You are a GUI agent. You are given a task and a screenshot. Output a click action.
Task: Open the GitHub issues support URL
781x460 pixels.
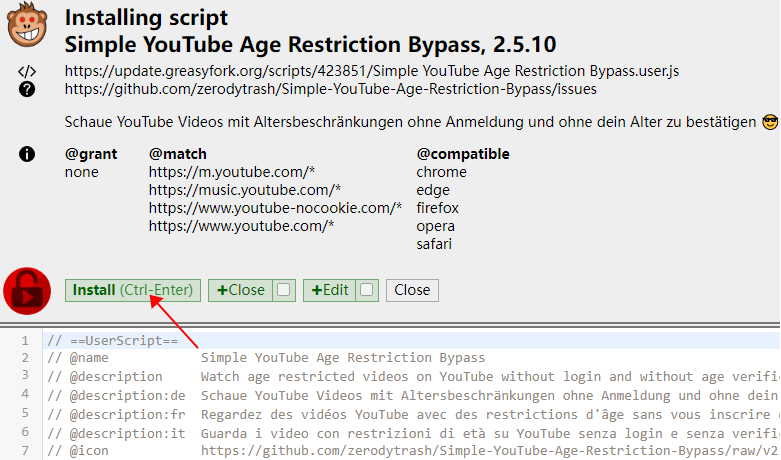[330, 89]
